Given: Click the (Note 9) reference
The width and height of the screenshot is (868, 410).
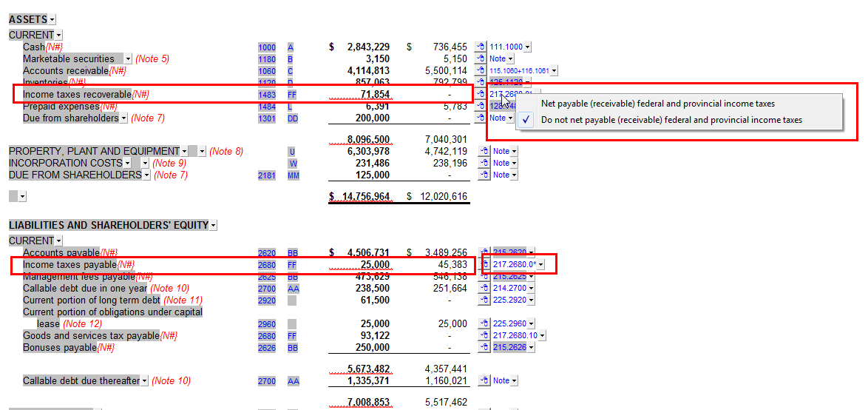Looking at the screenshot, I should tap(169, 163).
